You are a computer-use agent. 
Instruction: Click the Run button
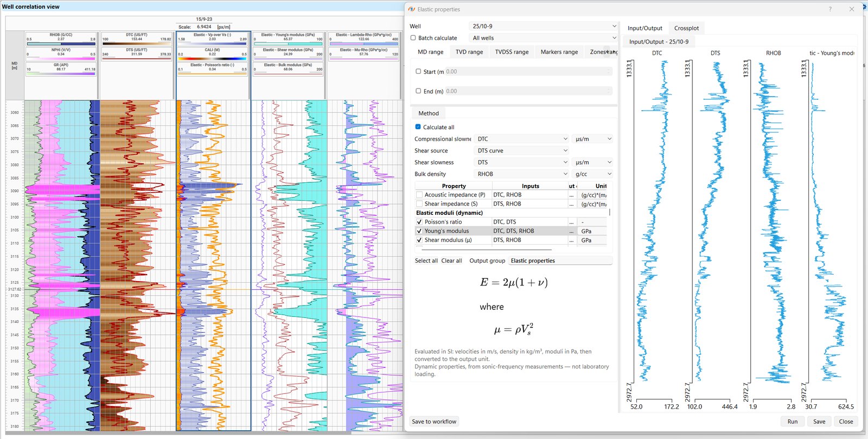(793, 422)
